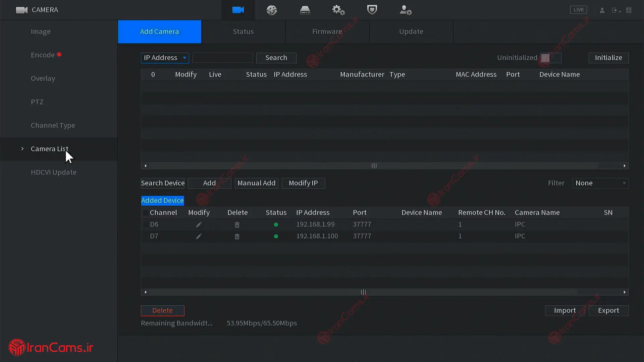Click the trash delete icon for D7
Screen dimensions: 644x362
pos(237,236)
